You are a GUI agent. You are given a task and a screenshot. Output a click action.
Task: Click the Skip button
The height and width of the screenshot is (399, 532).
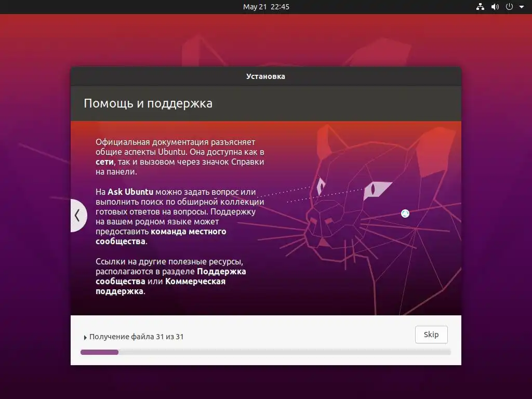431,335
